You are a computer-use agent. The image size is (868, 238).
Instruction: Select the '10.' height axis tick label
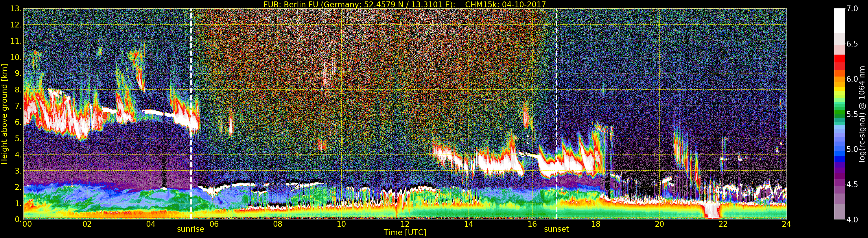pos(16,57)
